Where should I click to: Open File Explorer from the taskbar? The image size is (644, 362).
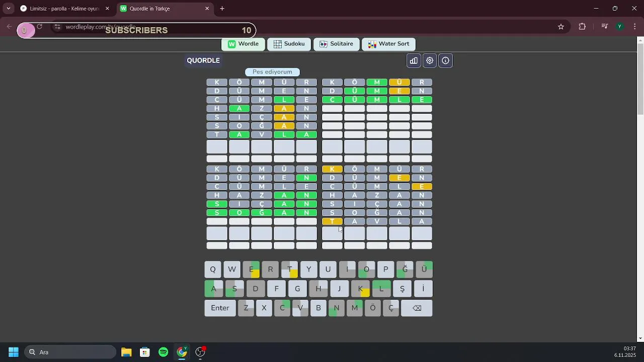(x=126, y=352)
